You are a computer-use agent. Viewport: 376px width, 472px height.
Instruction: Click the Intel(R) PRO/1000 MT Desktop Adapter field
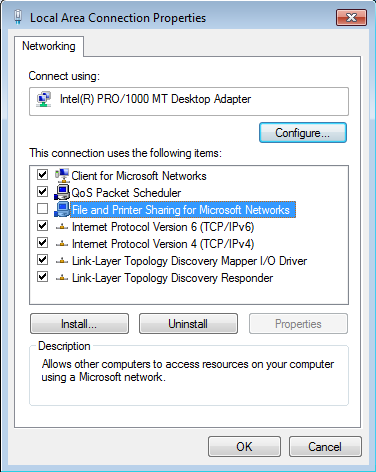tap(189, 101)
